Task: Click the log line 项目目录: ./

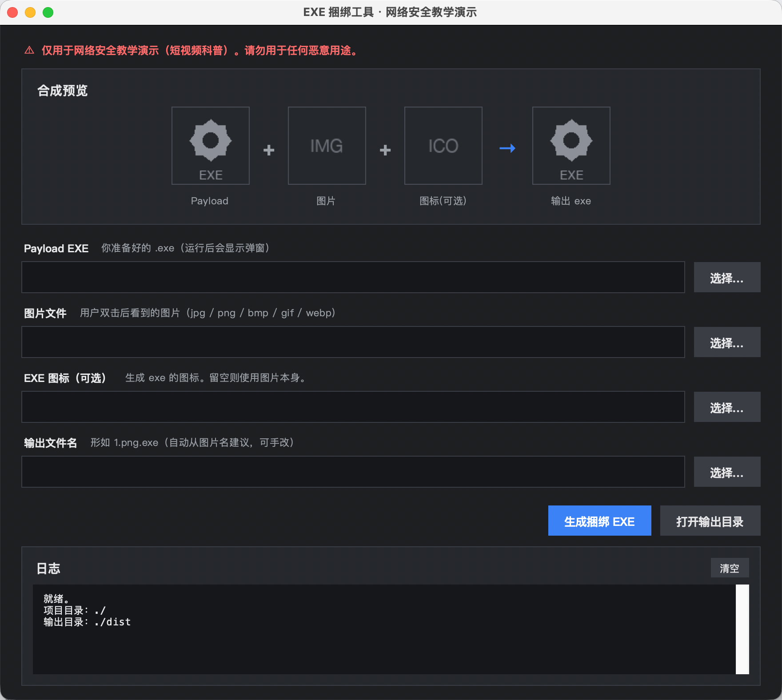Action: point(75,610)
